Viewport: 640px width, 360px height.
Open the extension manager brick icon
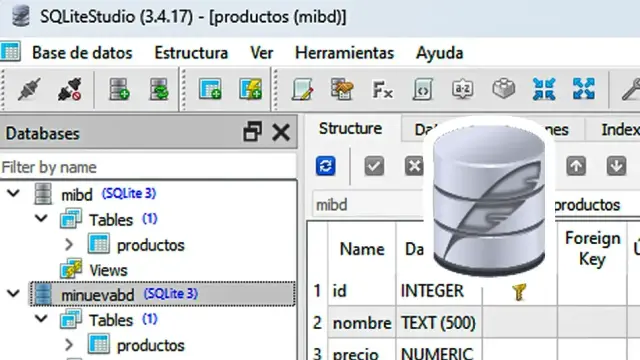(504, 89)
